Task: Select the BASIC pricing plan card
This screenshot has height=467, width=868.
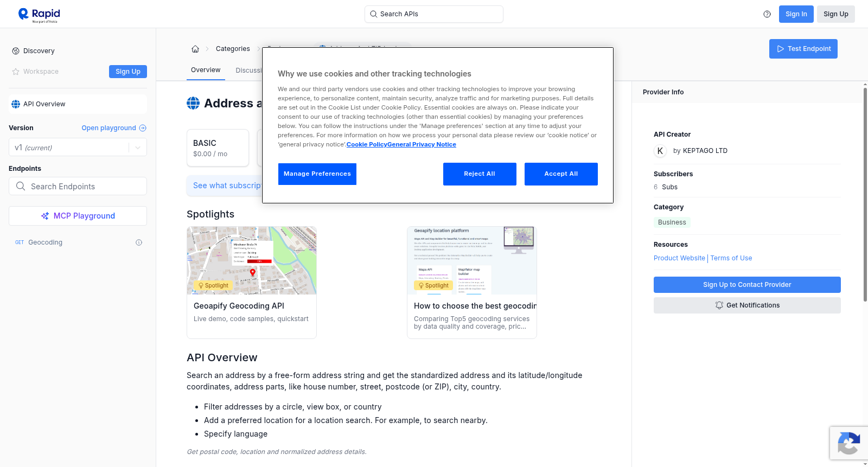Action: click(218, 148)
